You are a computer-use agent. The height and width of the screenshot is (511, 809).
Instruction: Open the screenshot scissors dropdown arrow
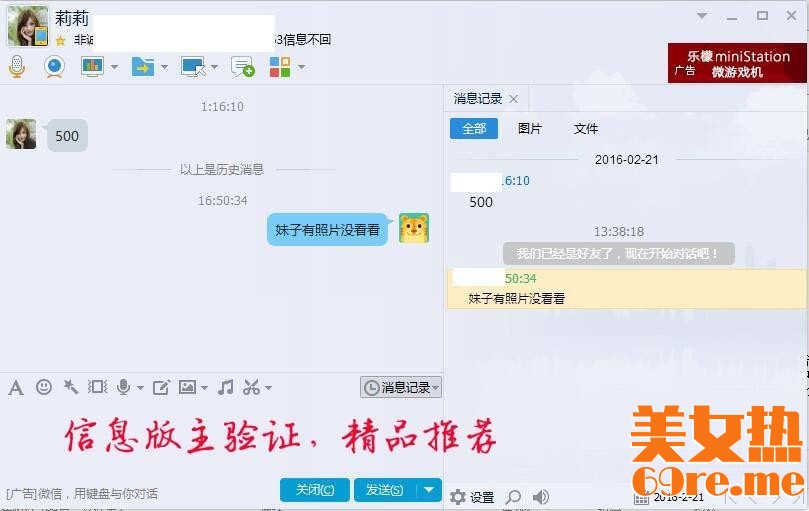tap(268, 388)
